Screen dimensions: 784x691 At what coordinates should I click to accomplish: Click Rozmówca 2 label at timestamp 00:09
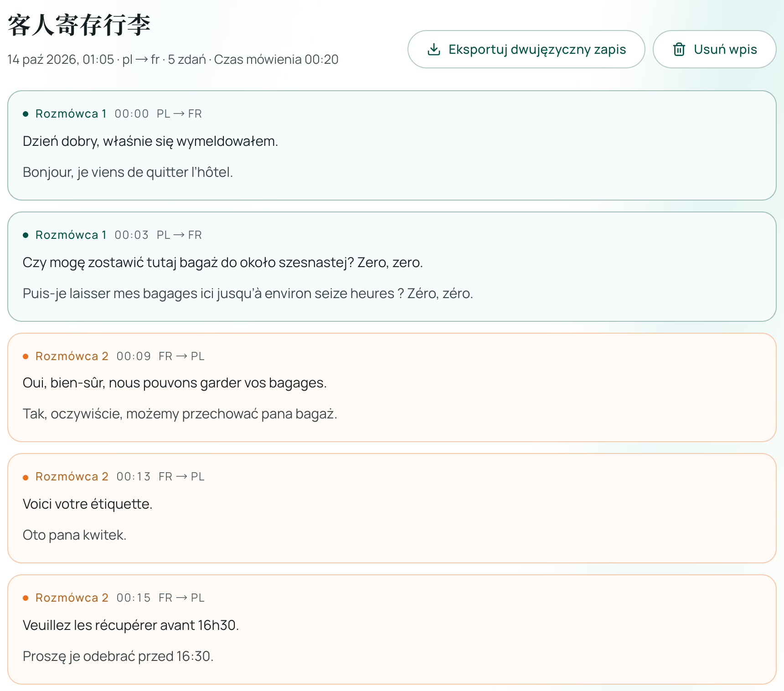tap(72, 356)
